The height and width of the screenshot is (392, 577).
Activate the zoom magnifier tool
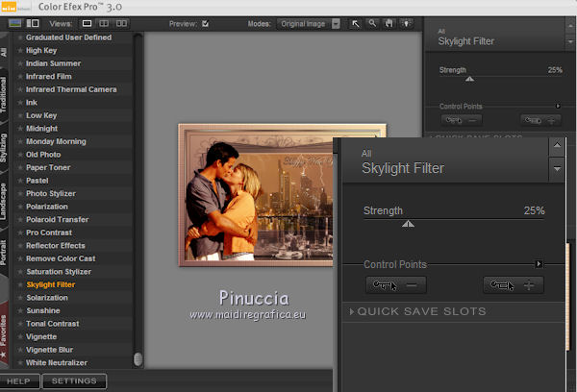tap(372, 21)
